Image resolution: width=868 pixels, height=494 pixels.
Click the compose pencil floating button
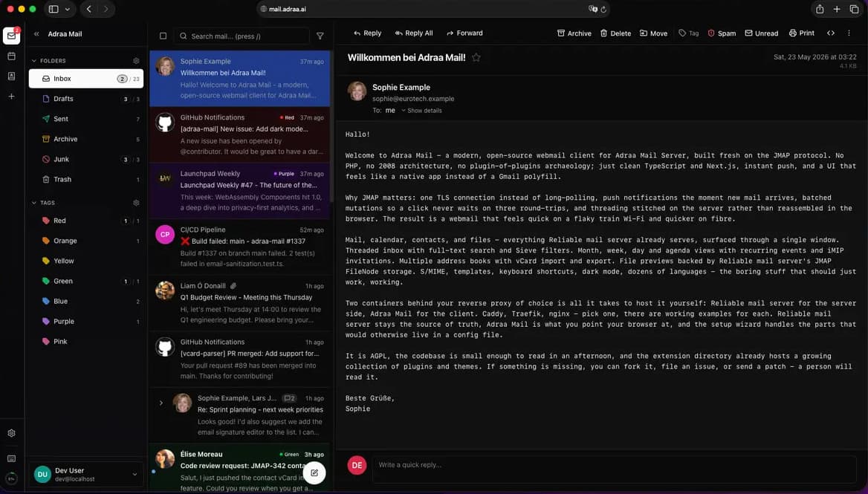314,472
